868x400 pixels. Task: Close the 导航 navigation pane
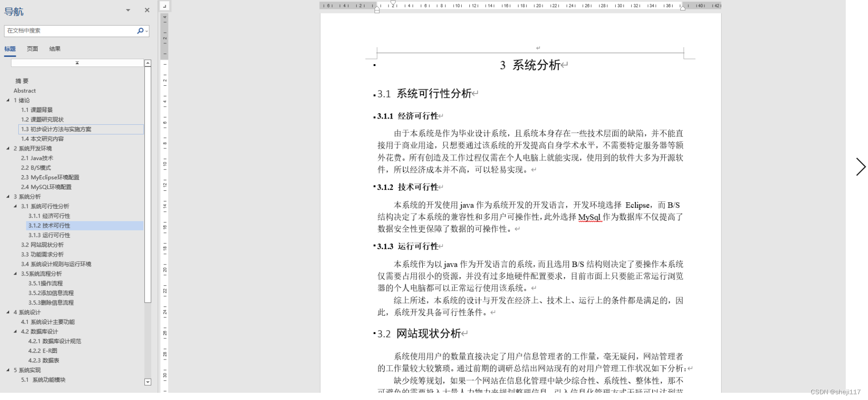[147, 10]
